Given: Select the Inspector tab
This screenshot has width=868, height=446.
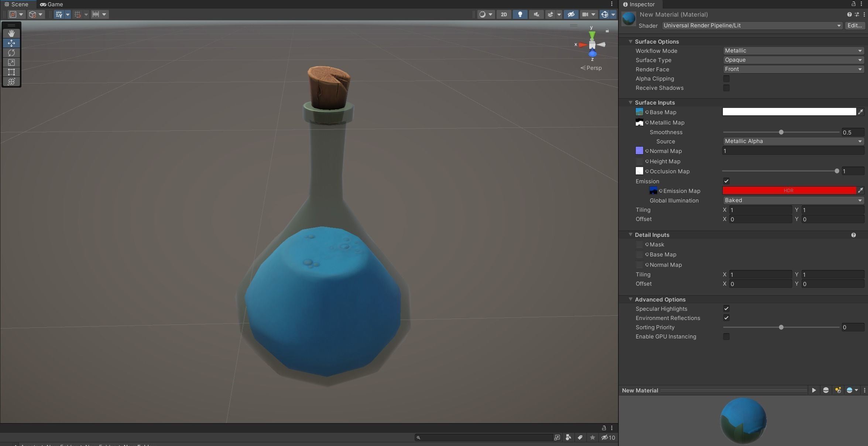Looking at the screenshot, I should [639, 4].
